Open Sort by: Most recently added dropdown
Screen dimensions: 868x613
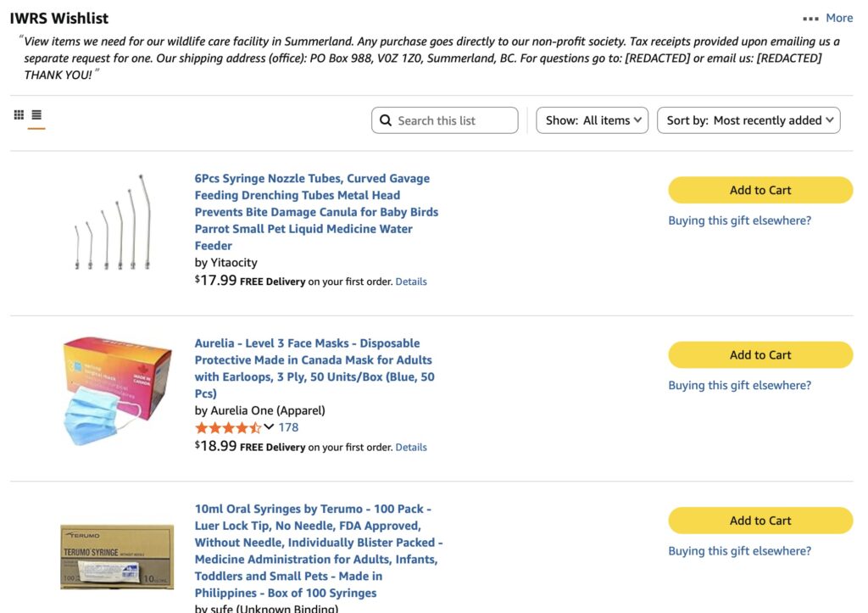click(748, 120)
